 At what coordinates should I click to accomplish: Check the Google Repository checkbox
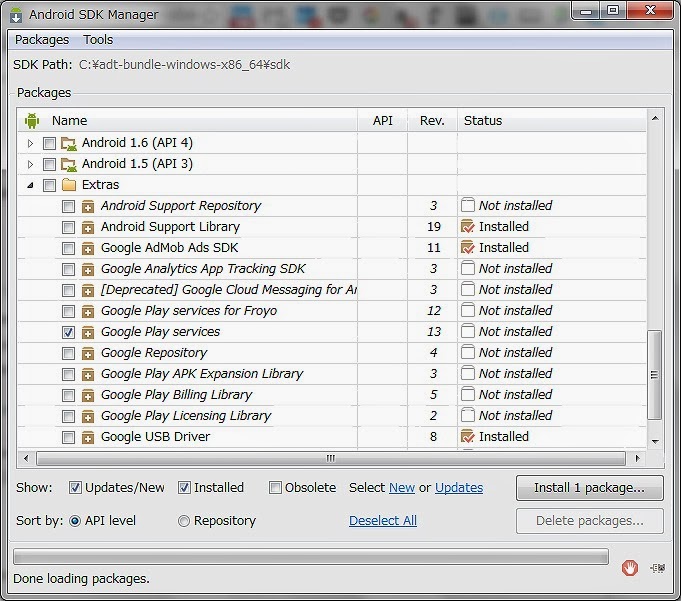(68, 353)
